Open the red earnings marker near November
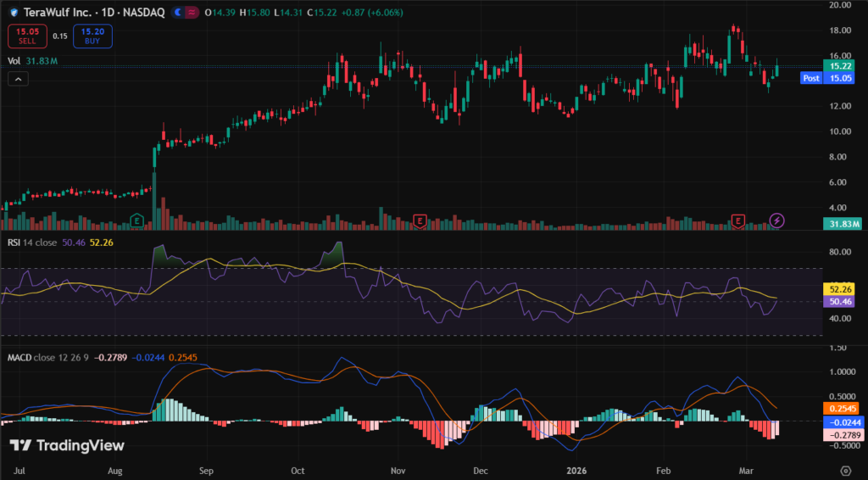The image size is (868, 480). pyautogui.click(x=419, y=220)
